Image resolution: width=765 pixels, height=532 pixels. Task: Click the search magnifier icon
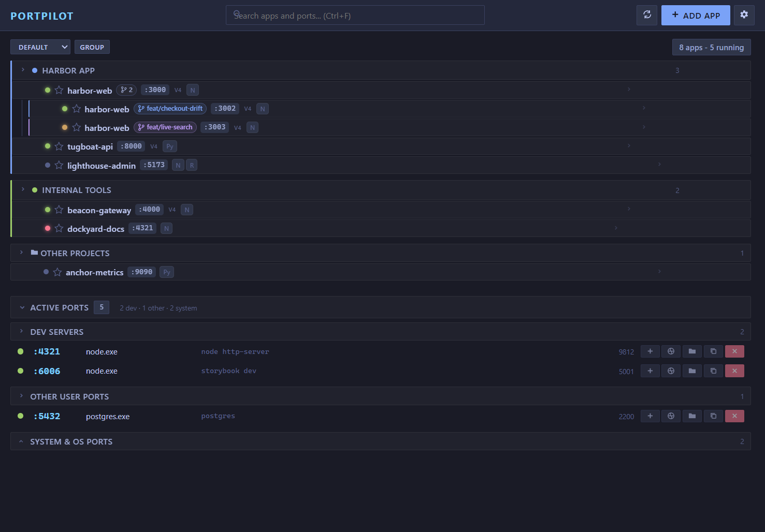[x=237, y=14]
